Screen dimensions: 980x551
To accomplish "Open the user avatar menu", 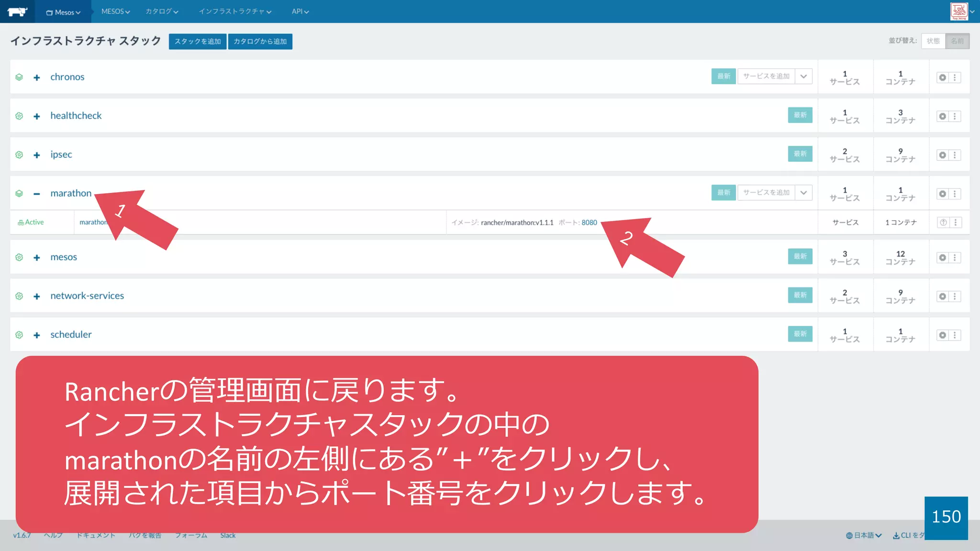I will pyautogui.click(x=962, y=11).
